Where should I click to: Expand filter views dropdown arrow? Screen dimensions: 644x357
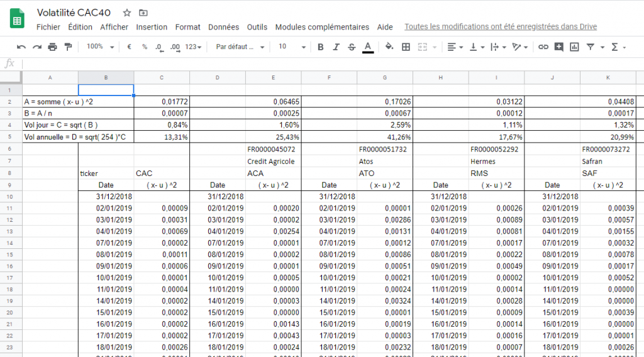coord(602,47)
